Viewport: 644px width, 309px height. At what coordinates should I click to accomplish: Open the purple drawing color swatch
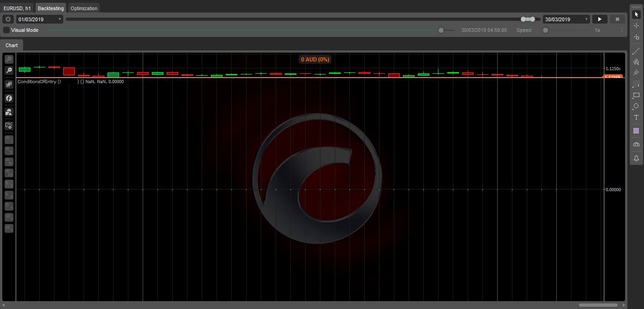(x=636, y=131)
